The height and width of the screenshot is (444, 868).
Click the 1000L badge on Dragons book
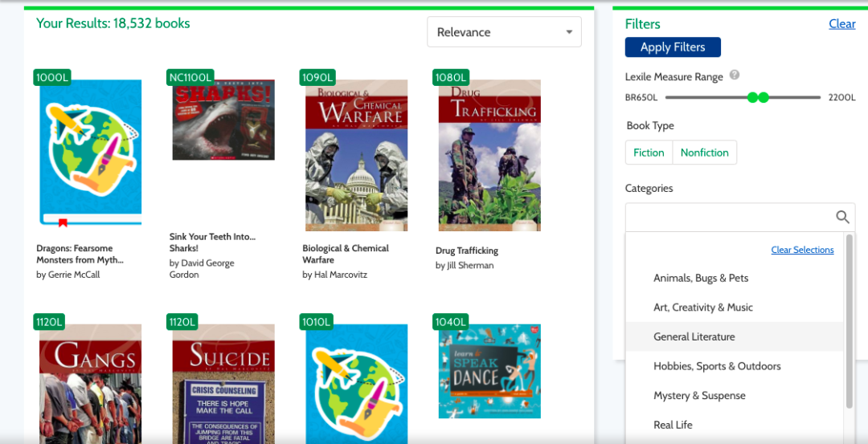52,77
